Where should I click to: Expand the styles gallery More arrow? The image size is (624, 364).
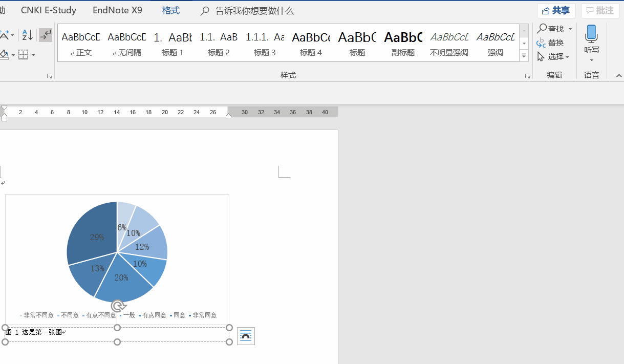tap(524, 56)
